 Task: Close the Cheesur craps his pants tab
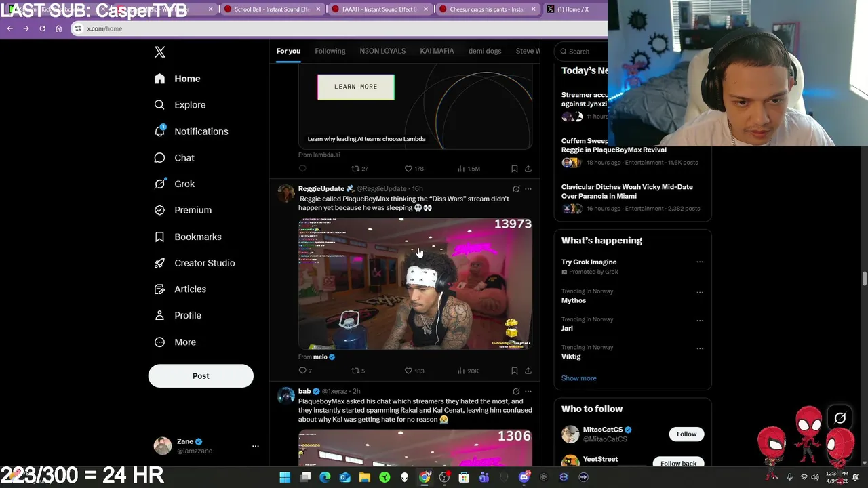[534, 9]
